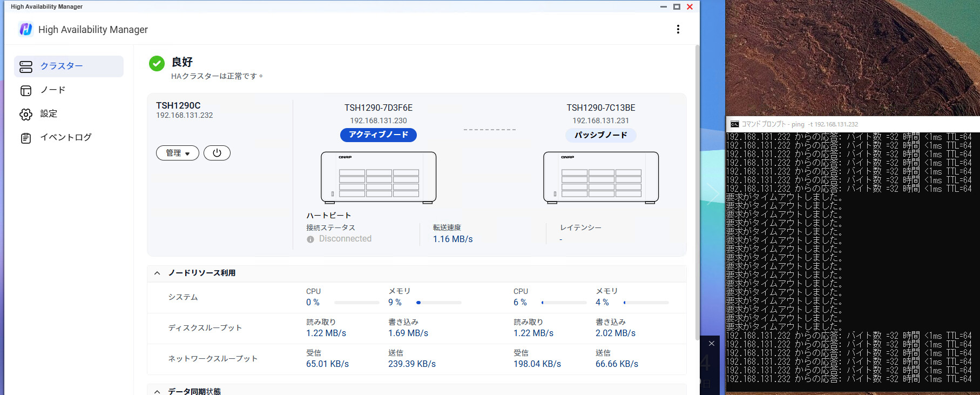Image resolution: width=980 pixels, height=395 pixels.
Task: Open the 管理 dropdown button
Action: tap(178, 153)
